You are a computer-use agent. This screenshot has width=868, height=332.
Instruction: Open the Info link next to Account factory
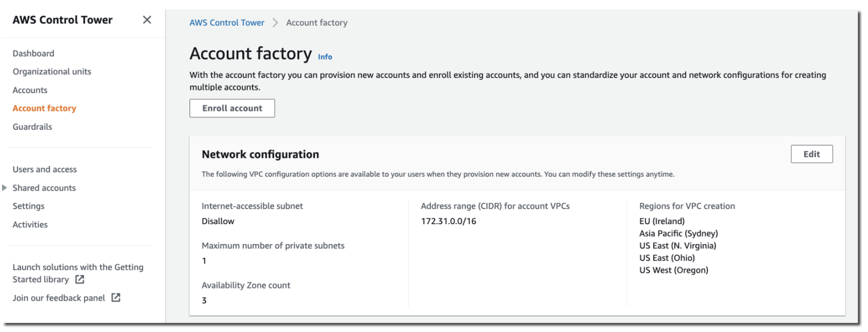[x=325, y=57]
